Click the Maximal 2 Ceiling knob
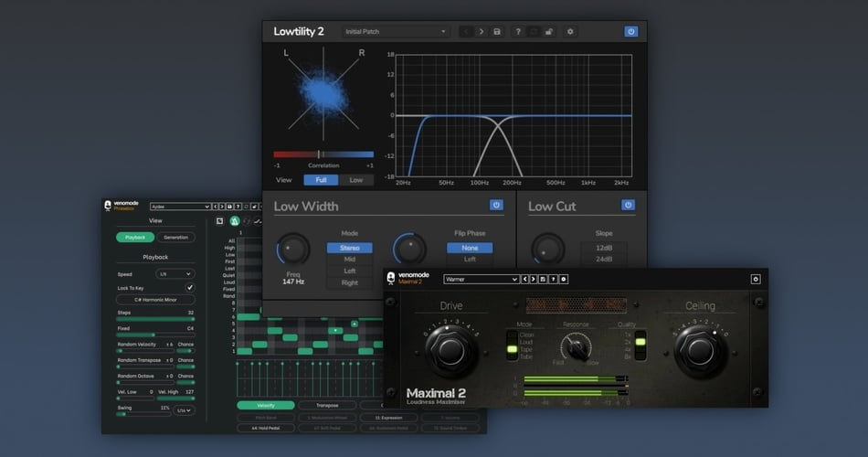Viewport: 868px width, 457px height. pos(700,351)
